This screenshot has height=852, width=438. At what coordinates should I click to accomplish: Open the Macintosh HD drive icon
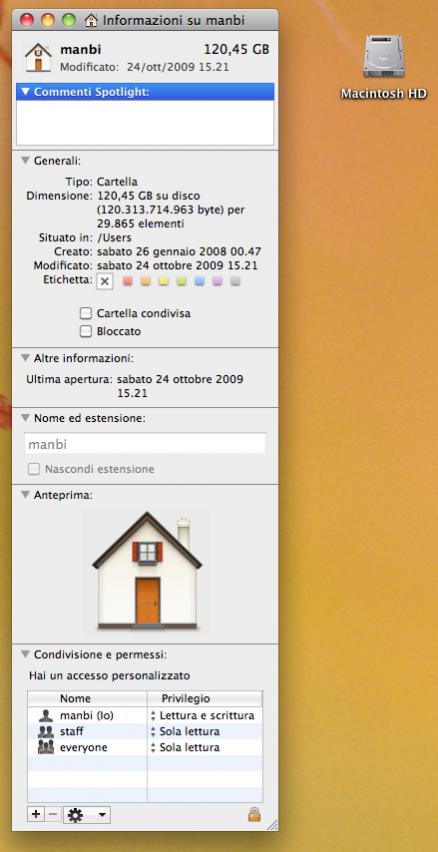[x=383, y=57]
